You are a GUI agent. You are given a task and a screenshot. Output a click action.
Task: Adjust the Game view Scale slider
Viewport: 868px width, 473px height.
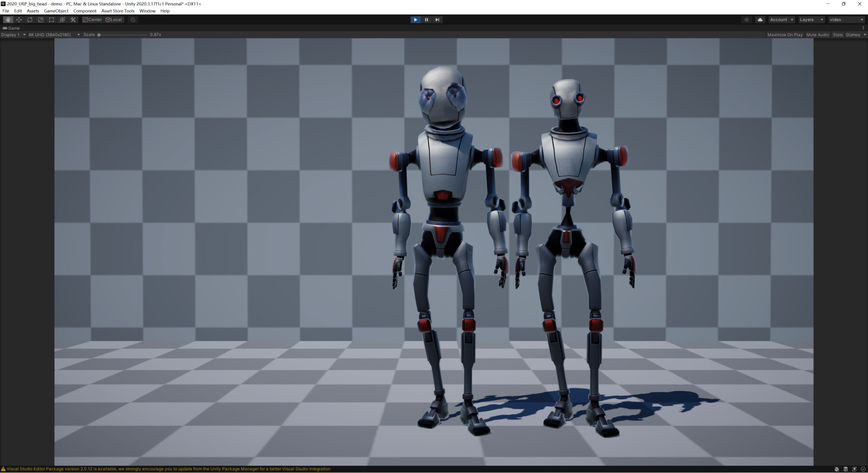point(99,34)
